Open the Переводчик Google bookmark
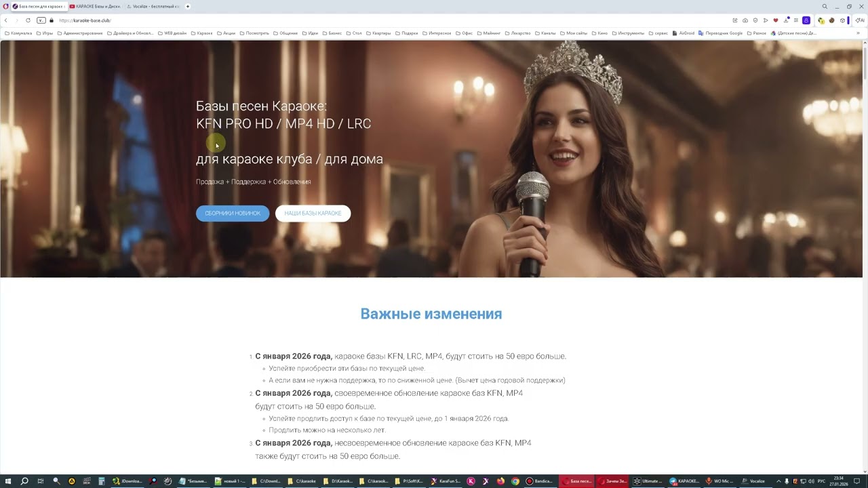Image resolution: width=868 pixels, height=488 pixels. click(x=721, y=33)
